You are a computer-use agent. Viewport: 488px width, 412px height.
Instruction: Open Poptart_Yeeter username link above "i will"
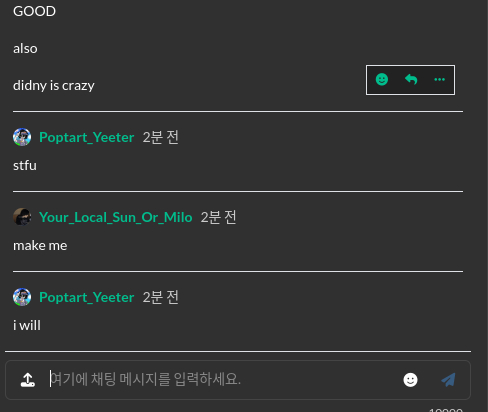coord(87,297)
